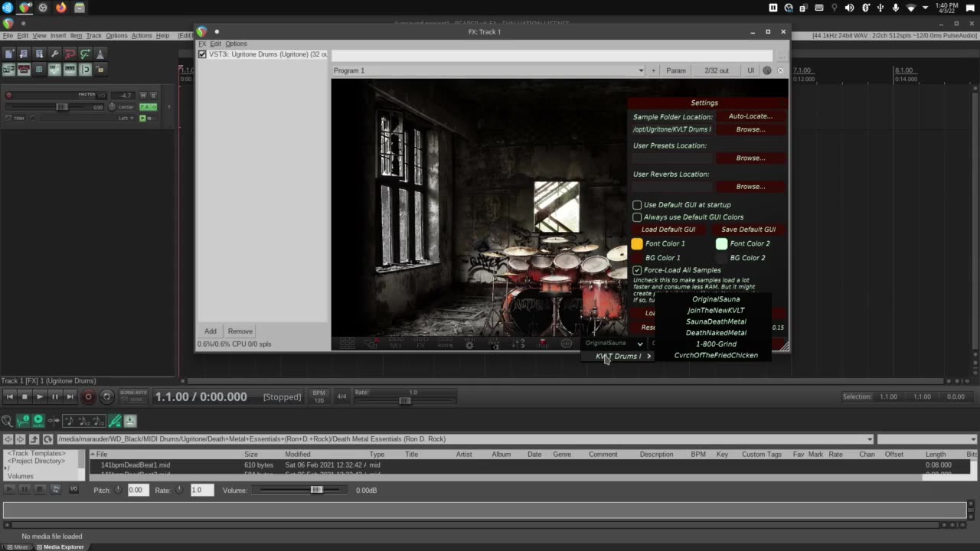Viewport: 980px width, 551px height.
Task: Select SaunaDeathMetal kit from menu
Action: tap(716, 321)
